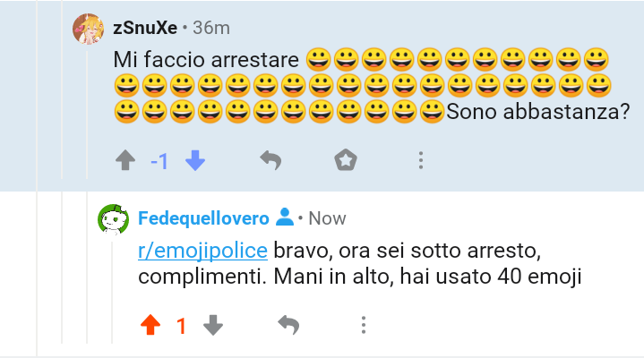Collapse Fedequellovero's reply via its thread line
Image resolution: width=644 pixels, height=358 pixels.
pos(112,293)
